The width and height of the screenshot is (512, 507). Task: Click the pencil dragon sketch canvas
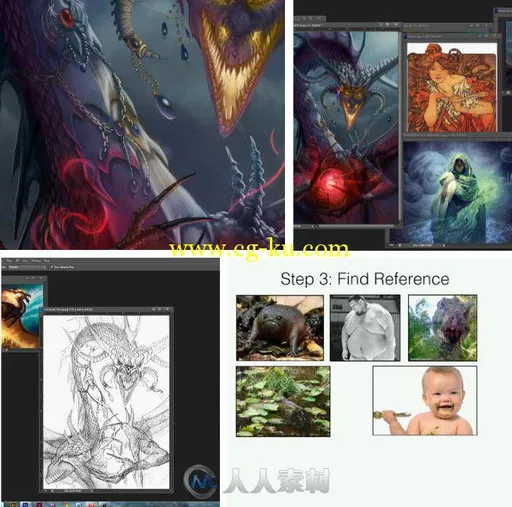[106, 402]
